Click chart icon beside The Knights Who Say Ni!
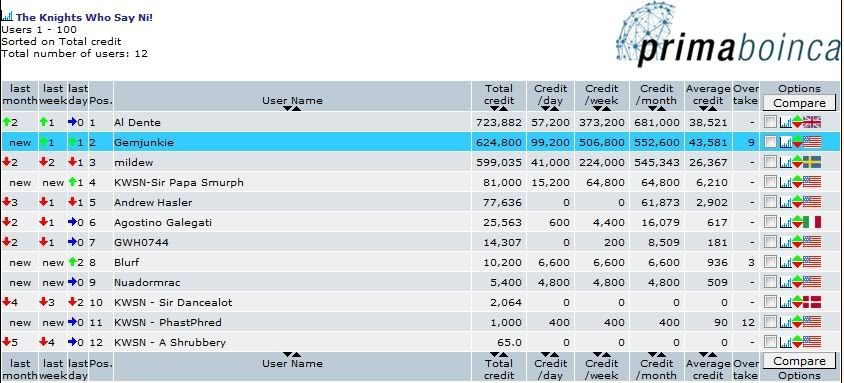 (7, 16)
